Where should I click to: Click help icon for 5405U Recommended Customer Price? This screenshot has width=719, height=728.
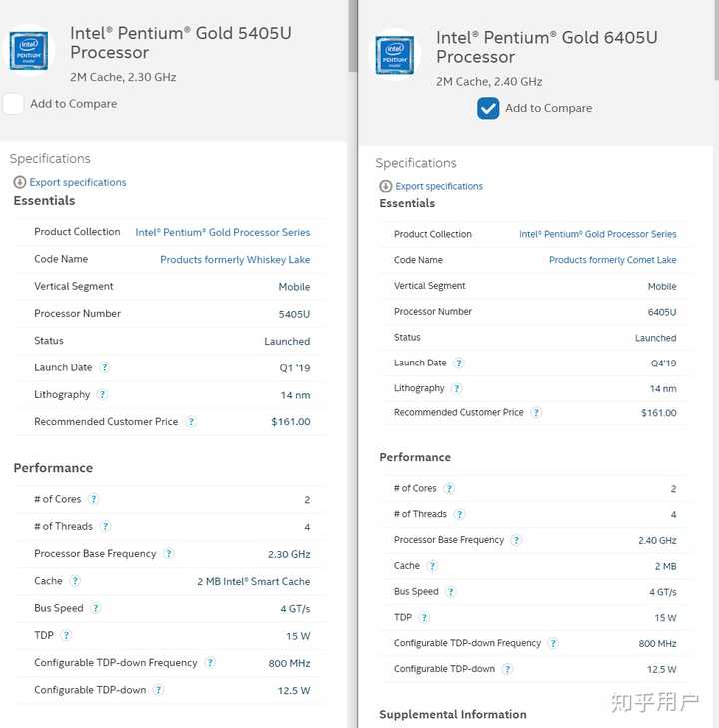point(191,422)
